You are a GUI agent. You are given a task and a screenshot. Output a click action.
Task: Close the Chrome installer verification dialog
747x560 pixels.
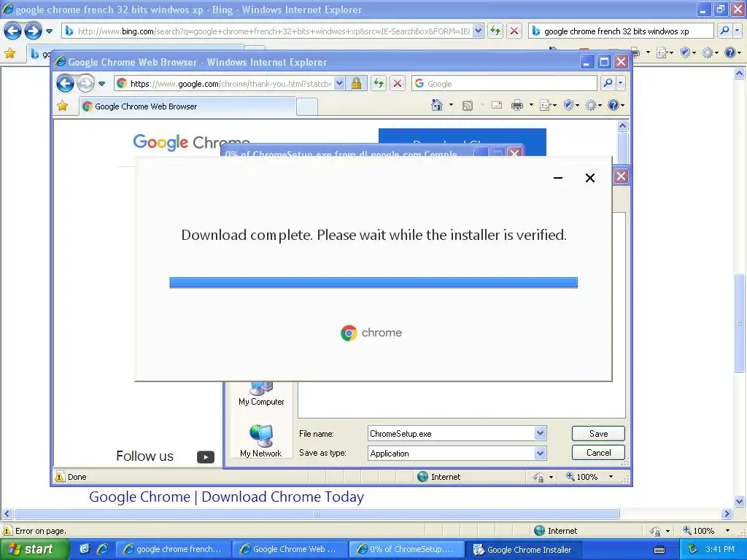point(589,178)
